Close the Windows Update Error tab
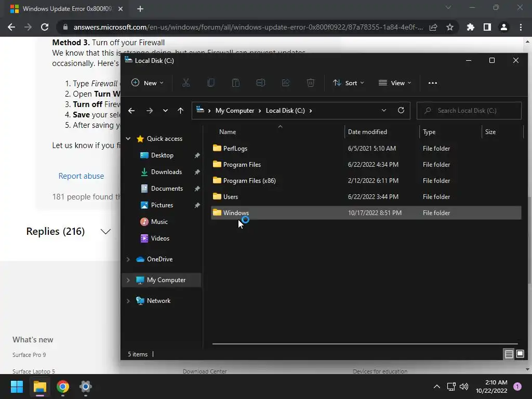The height and width of the screenshot is (399, 532). (121, 9)
